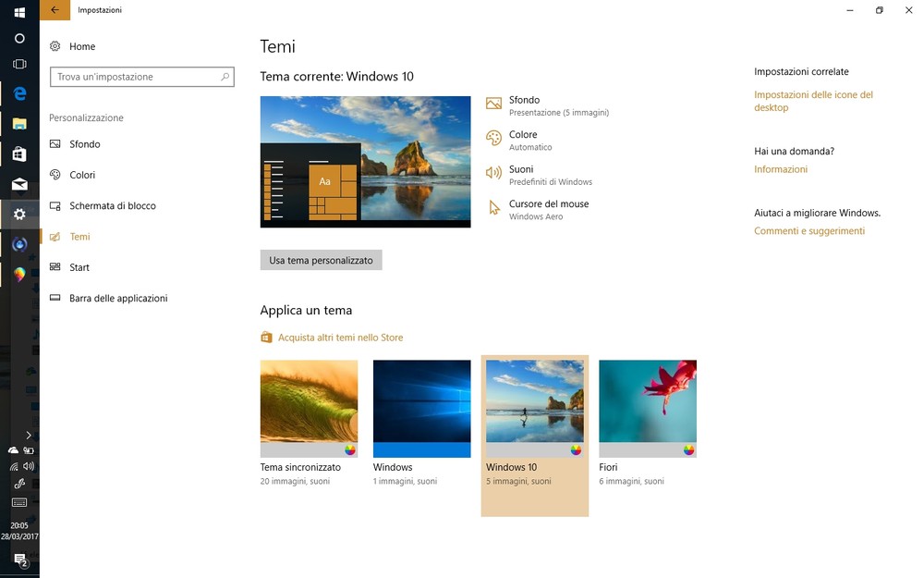Open Windows Aero cursor option
The height and width of the screenshot is (578, 924).
536,216
